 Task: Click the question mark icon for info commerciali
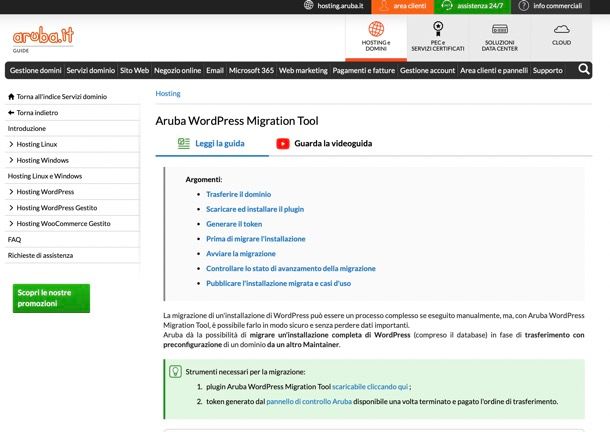click(524, 5)
